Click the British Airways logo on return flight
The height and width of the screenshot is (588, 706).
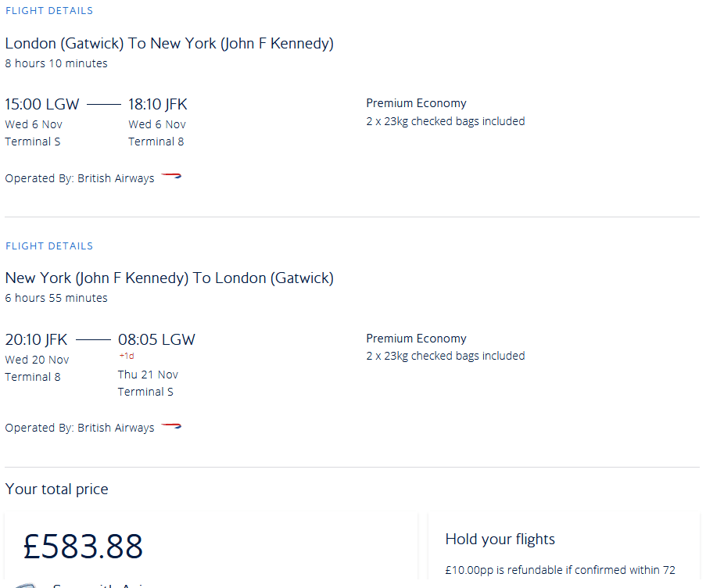click(x=171, y=427)
